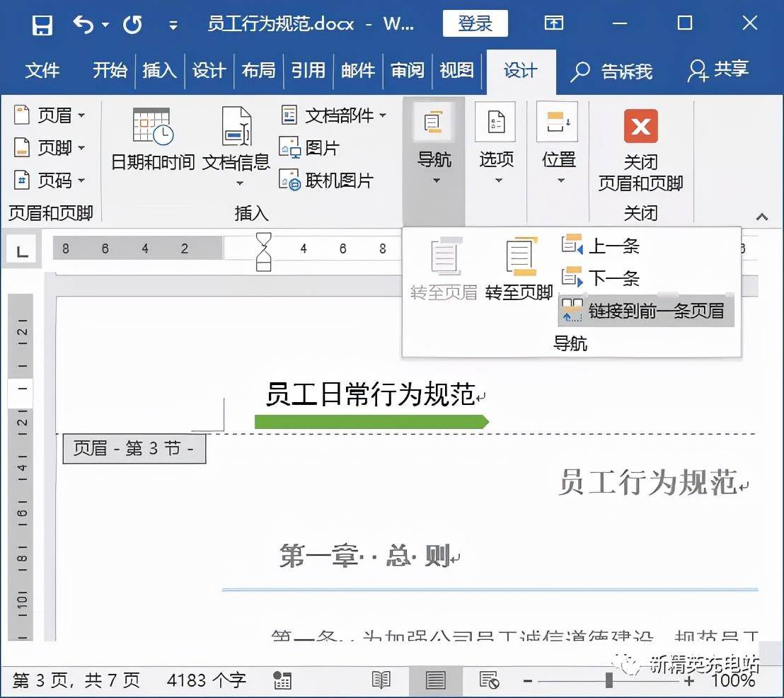Click the macro recording status bar icon

point(282,680)
